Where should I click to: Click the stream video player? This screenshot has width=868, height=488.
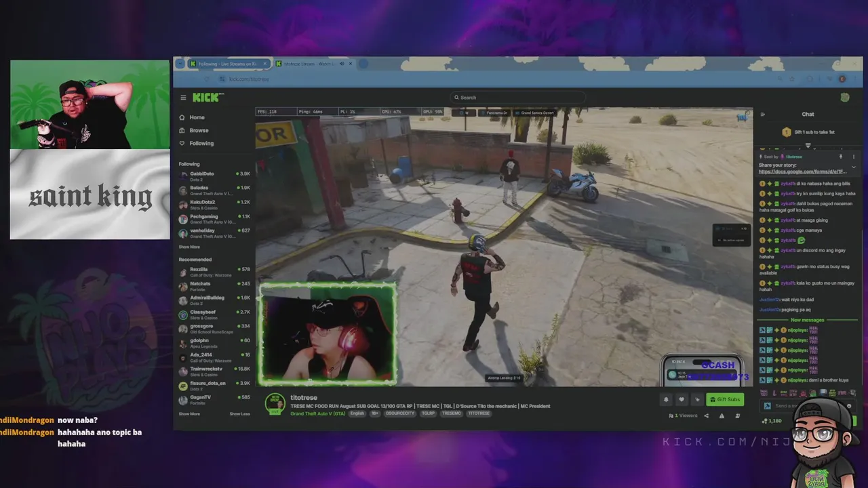(x=504, y=247)
